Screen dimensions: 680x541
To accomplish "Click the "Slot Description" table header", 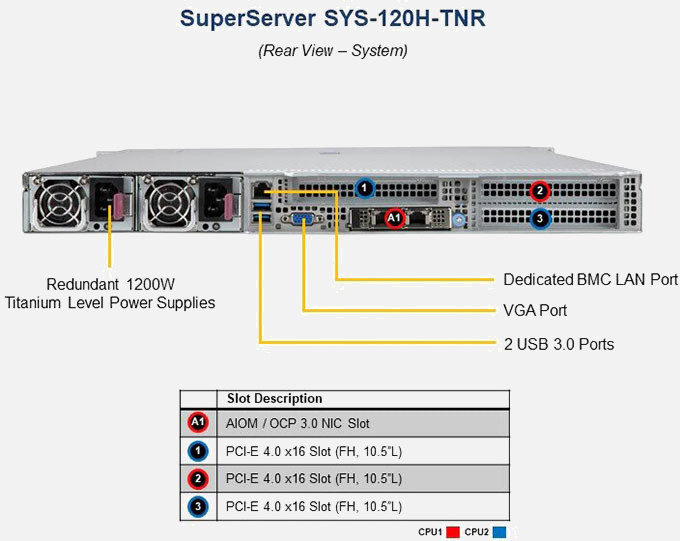I will pos(275,398).
